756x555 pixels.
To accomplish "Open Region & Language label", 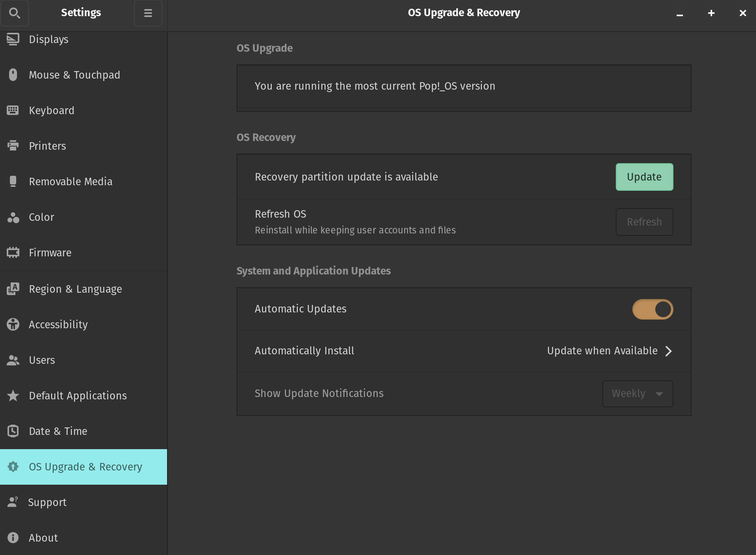I will (x=75, y=289).
